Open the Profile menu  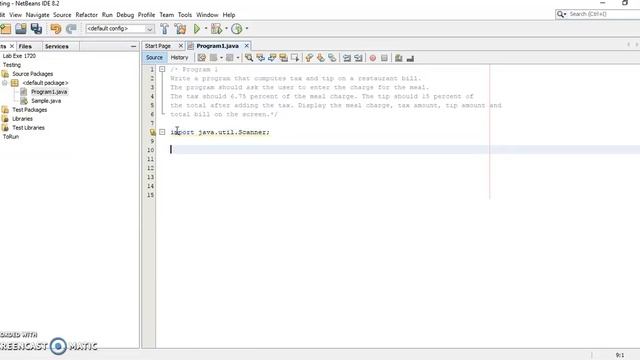[146, 15]
